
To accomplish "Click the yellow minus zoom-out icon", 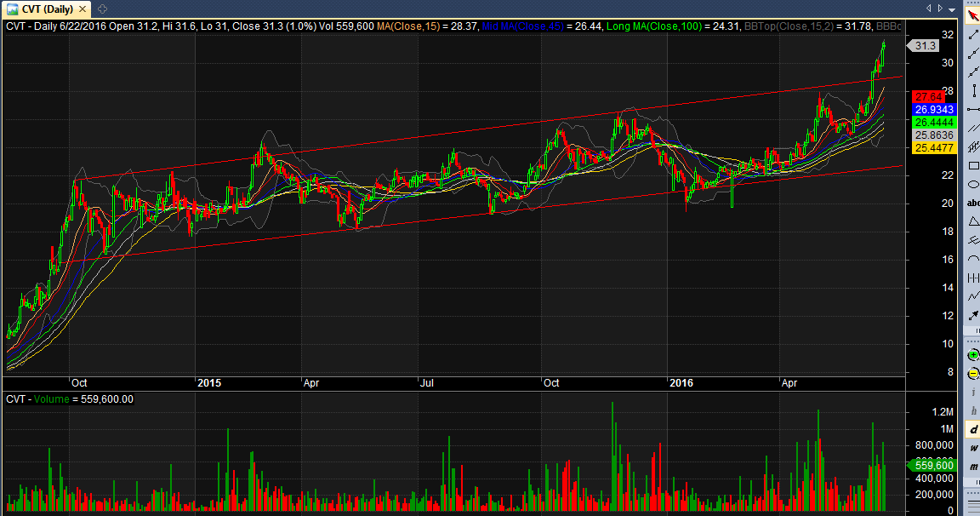I will click(973, 374).
